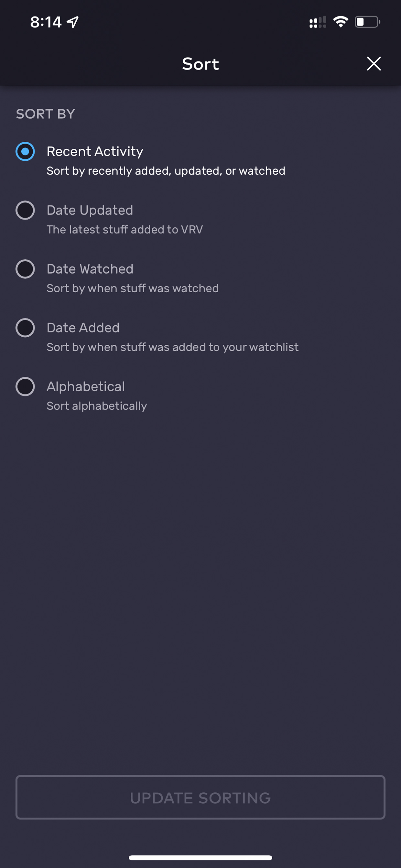
Task: Close the Sort screen with X
Action: point(374,64)
